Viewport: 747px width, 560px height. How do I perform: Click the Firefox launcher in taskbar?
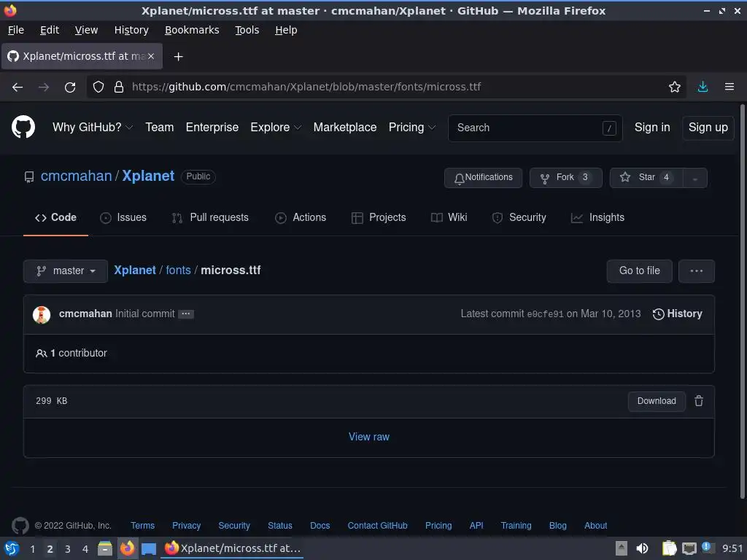pos(127,548)
